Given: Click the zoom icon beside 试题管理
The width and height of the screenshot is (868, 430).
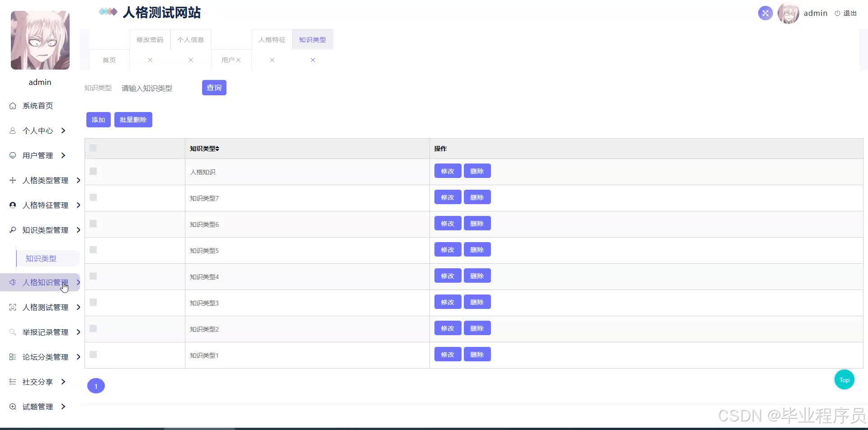Looking at the screenshot, I should coord(13,407).
